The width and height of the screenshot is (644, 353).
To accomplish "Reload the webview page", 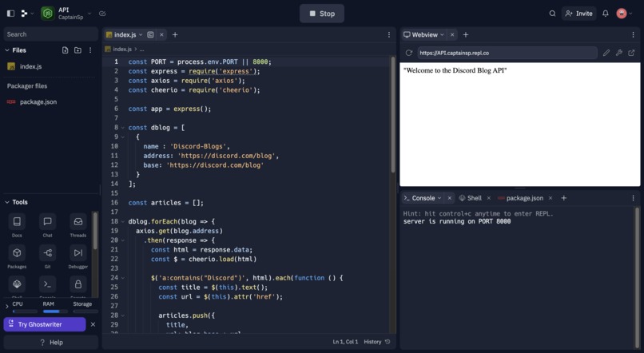I will (408, 53).
